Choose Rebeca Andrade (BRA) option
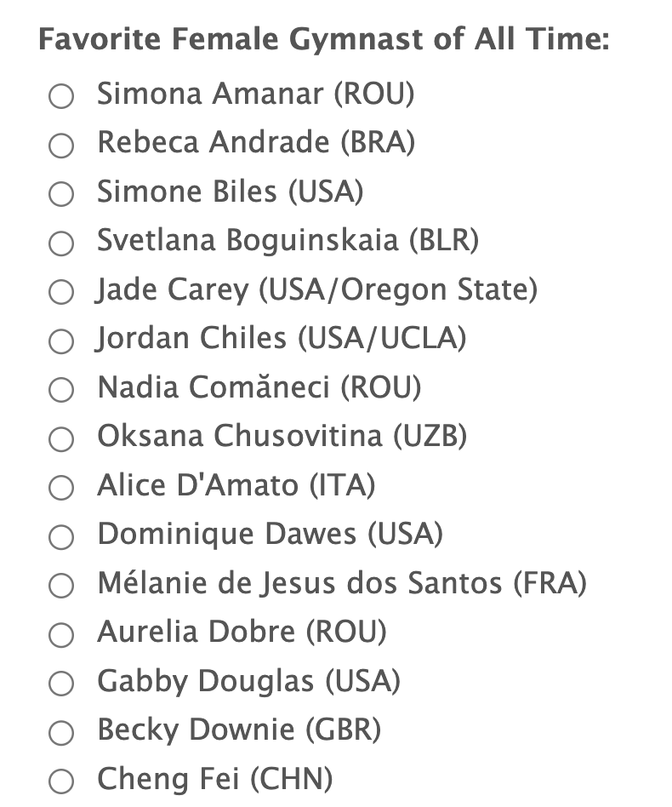Screen dimensions: 672x807 (x=61, y=146)
